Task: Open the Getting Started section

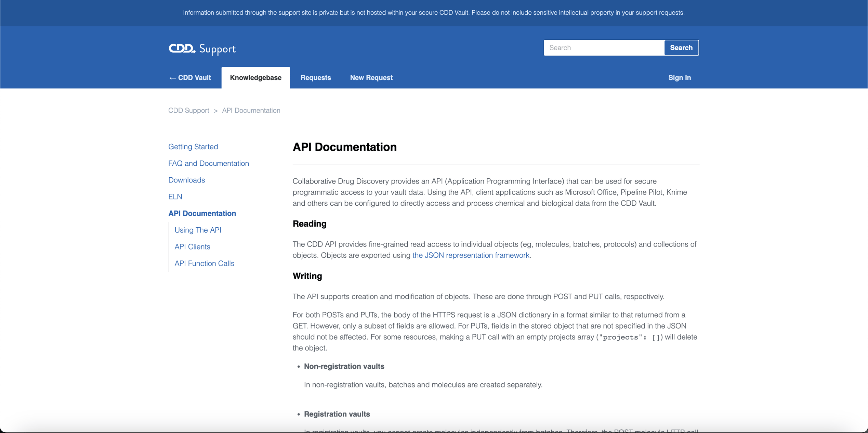Action: 193,147
